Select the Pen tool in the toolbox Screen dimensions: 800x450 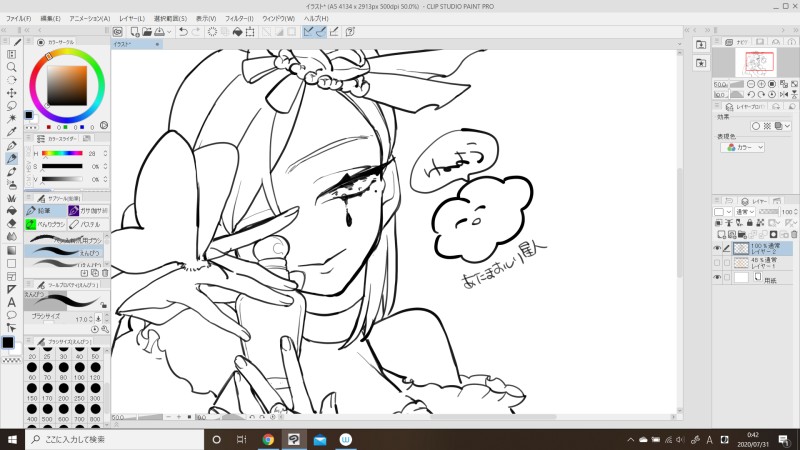click(11, 146)
